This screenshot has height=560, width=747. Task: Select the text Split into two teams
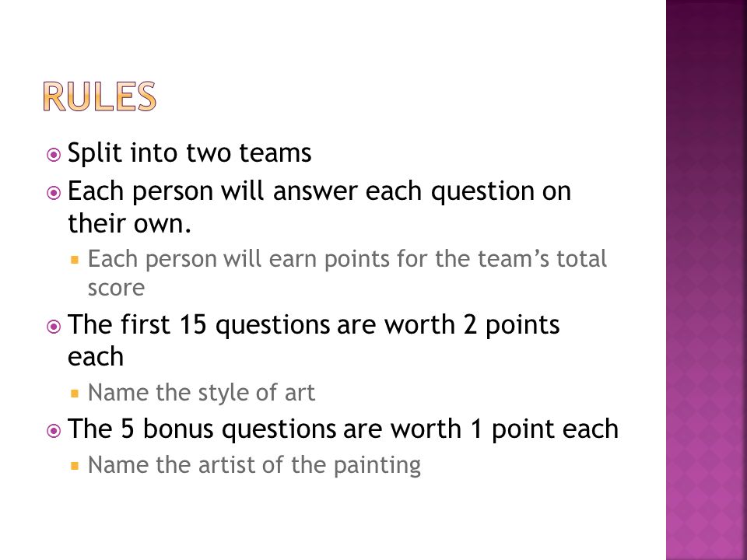click(x=190, y=153)
